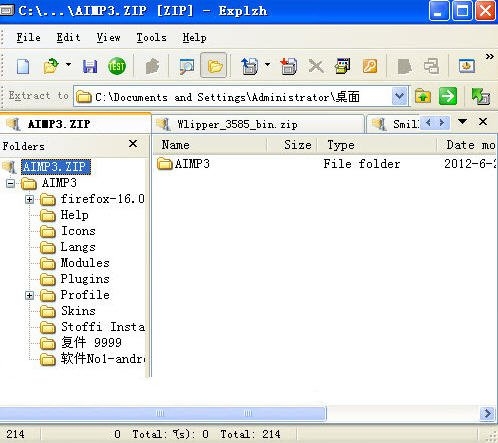Click the extract files icon with the blue arrow
Screen dimensions: 498x443
point(250,66)
